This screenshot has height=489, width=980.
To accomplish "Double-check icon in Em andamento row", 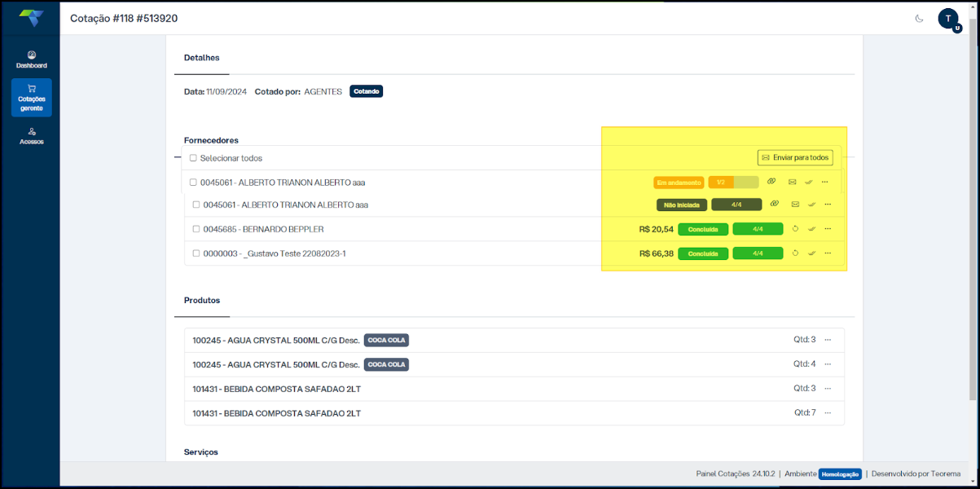I will coord(809,182).
